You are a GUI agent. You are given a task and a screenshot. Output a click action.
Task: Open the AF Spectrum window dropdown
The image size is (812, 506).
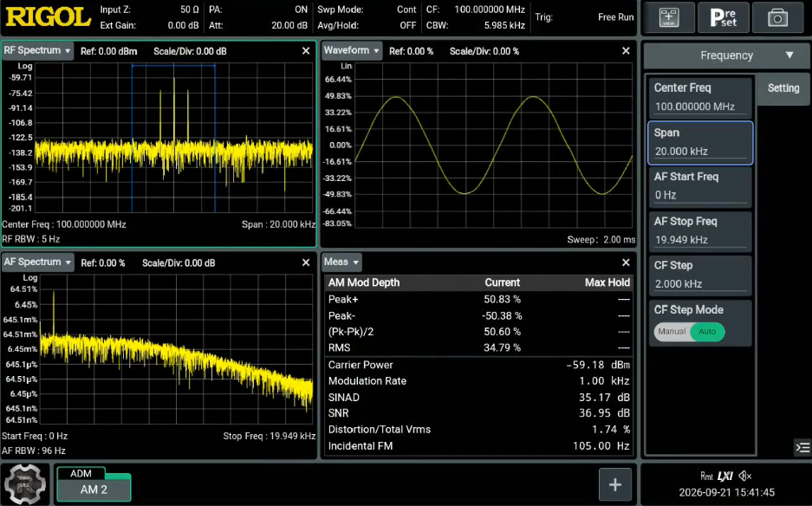(37, 263)
